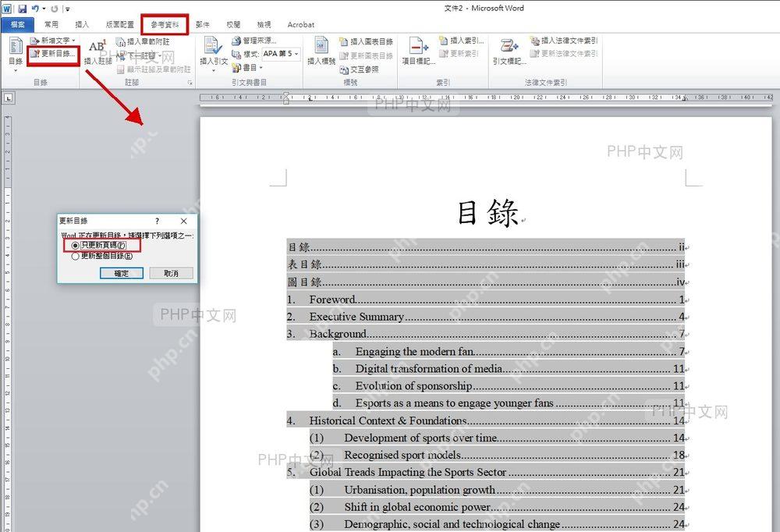Viewport: 780px width, 532px height.
Task: Click 'Development of sports over time' entry
Action: coord(497,438)
